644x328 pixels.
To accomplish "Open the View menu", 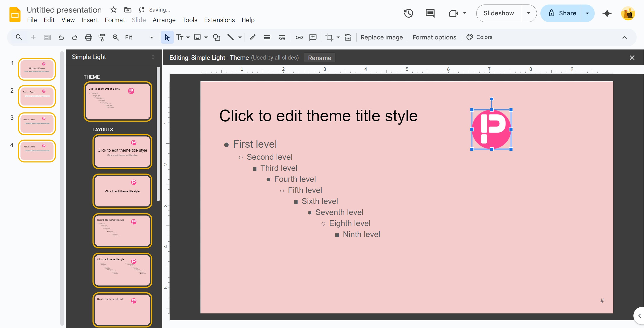I will 68,20.
